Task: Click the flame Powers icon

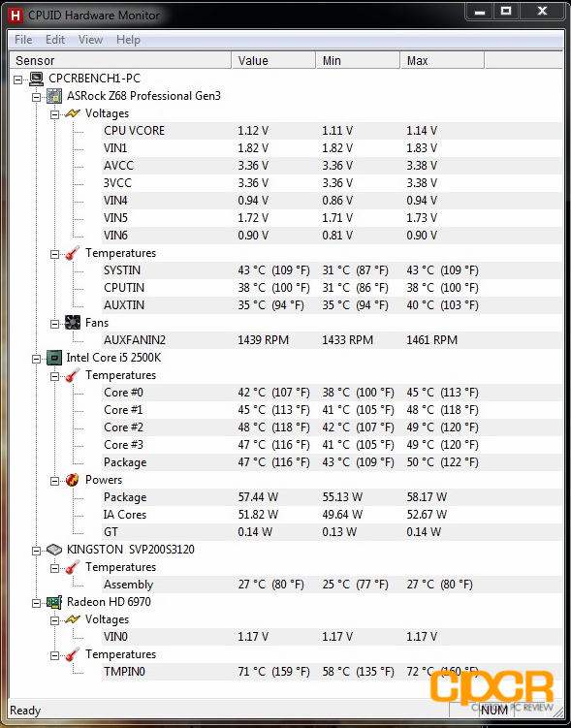Action: (x=73, y=480)
